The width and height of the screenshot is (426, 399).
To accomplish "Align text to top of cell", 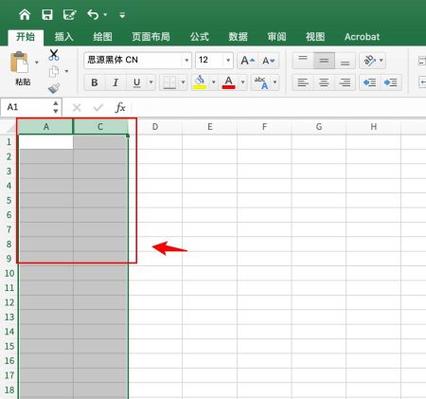I will point(303,61).
